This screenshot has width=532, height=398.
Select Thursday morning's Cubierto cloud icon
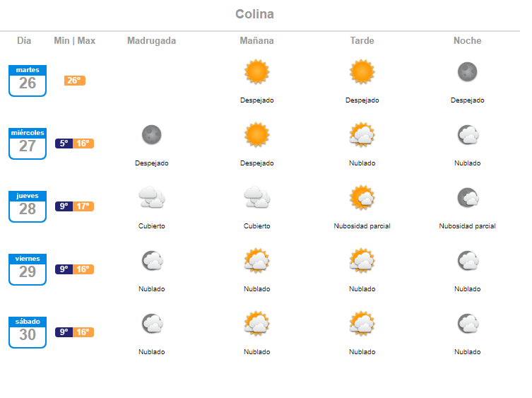[x=257, y=197]
